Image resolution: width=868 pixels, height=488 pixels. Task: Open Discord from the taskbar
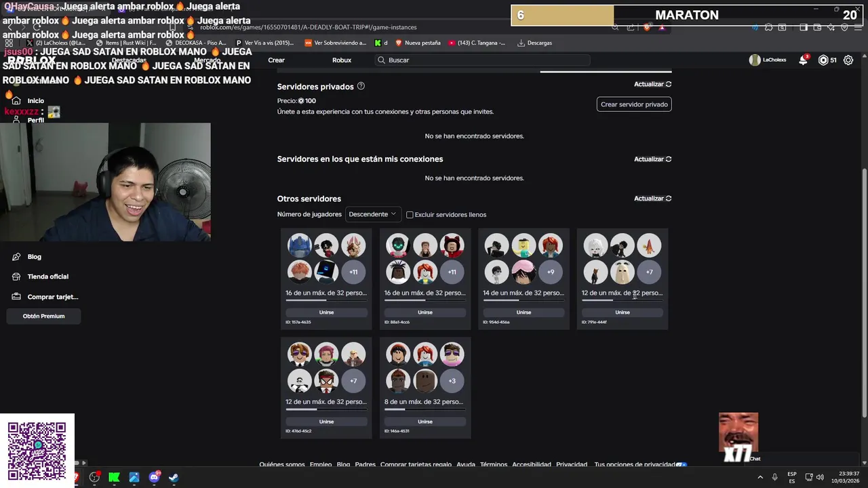point(154,477)
